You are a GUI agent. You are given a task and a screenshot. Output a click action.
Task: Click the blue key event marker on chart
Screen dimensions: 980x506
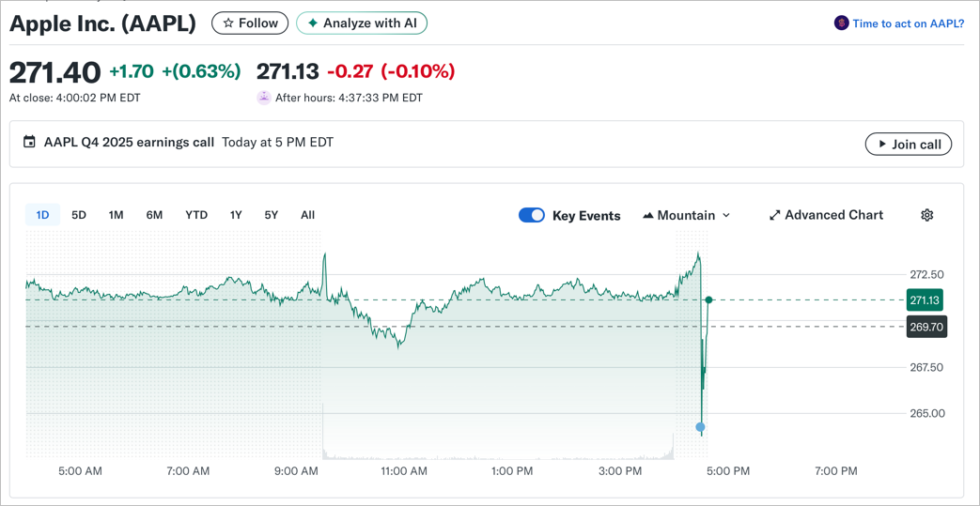coord(700,427)
